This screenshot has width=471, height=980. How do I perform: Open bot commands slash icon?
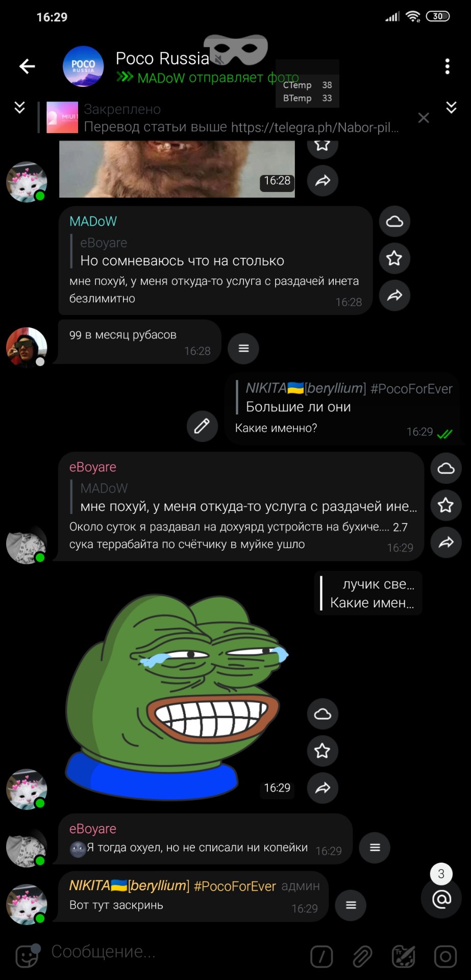click(x=321, y=956)
